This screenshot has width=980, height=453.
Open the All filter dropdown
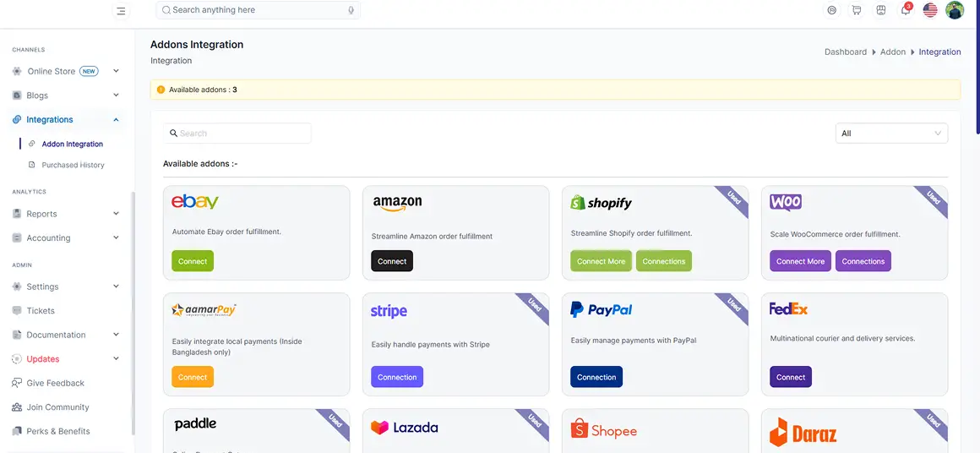[x=891, y=133]
